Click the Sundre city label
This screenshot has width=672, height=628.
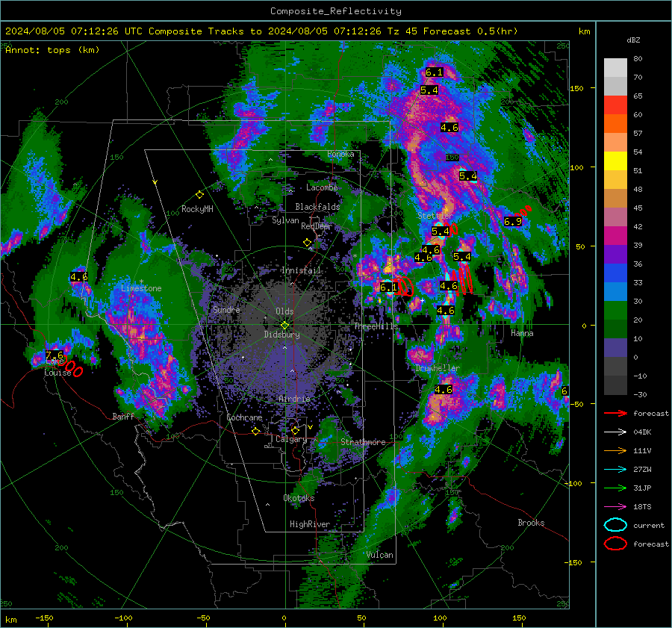(226, 309)
